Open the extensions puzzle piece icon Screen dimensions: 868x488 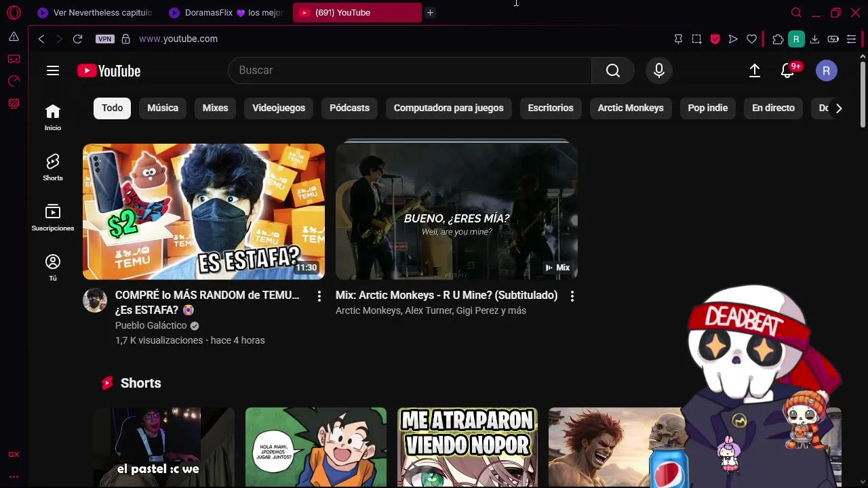point(778,39)
